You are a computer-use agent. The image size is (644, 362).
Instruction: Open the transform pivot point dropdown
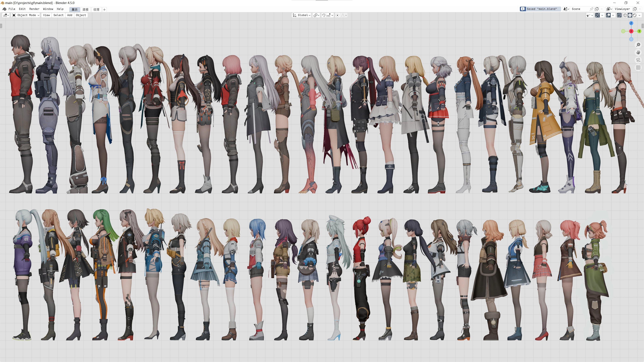pyautogui.click(x=316, y=15)
